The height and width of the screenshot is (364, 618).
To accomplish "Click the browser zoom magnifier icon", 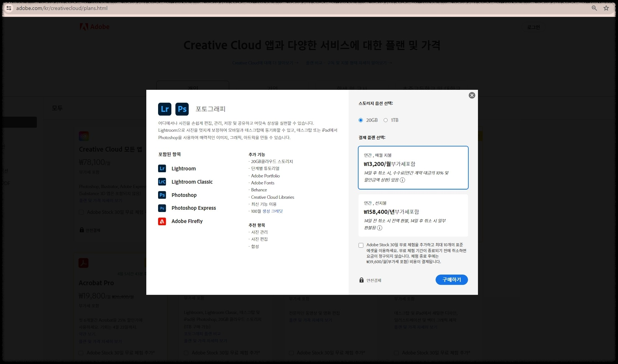I will pos(594,8).
